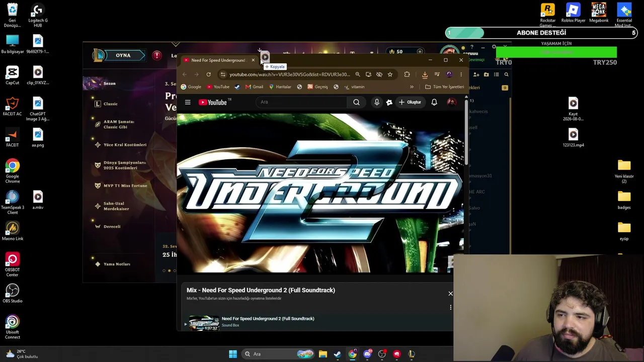Add a friend in League client
The image size is (644, 362).
coord(476,74)
